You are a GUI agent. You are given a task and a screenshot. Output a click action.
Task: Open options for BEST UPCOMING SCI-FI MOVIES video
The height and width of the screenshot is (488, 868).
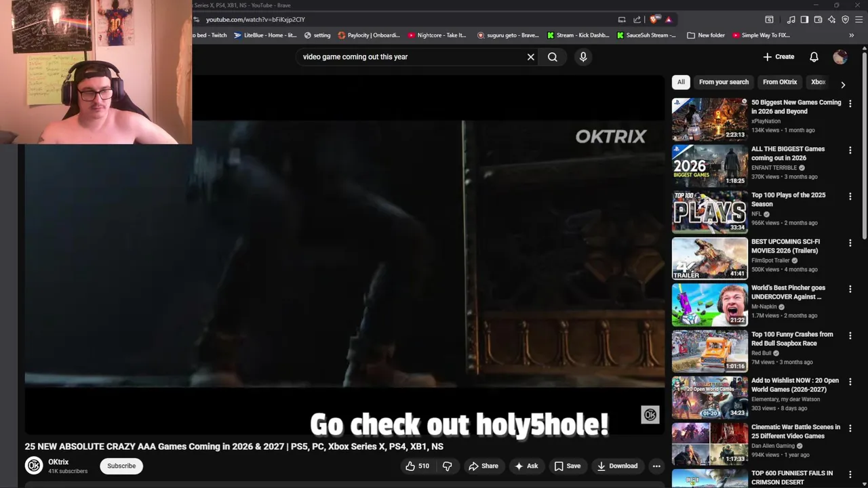click(850, 243)
